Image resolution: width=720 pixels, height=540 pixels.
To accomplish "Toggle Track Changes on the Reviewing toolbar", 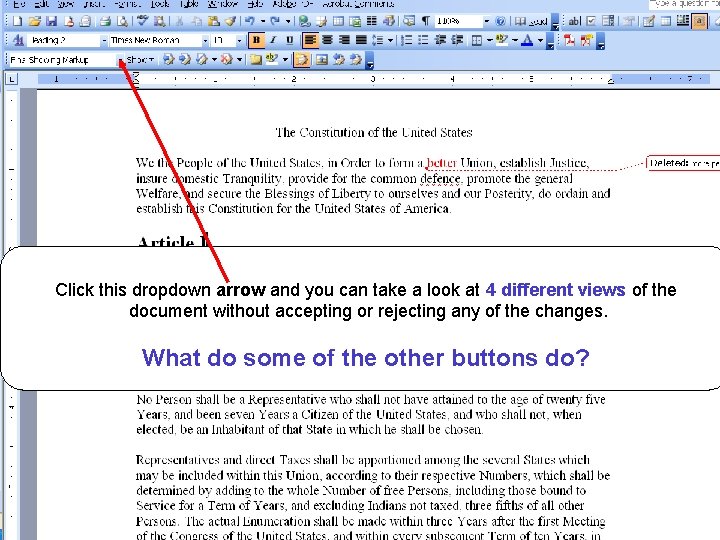I will (301, 60).
